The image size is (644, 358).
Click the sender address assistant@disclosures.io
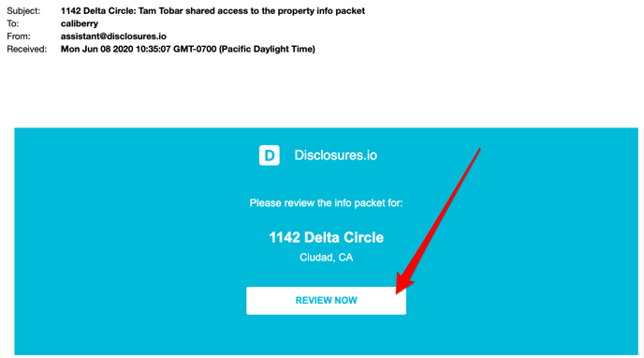tap(113, 37)
